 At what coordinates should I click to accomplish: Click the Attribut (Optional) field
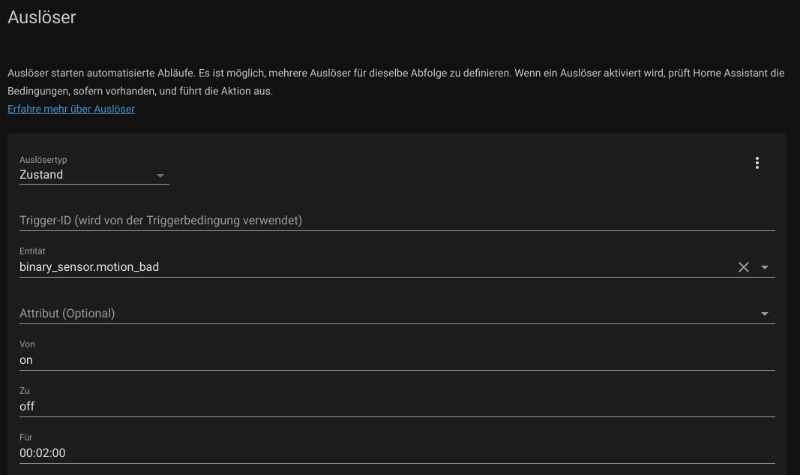pos(380,313)
